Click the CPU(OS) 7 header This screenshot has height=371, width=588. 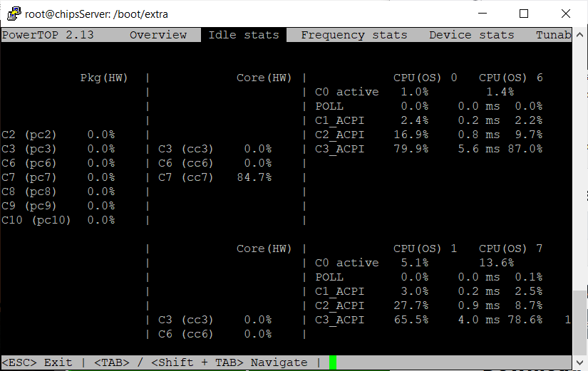(x=511, y=249)
